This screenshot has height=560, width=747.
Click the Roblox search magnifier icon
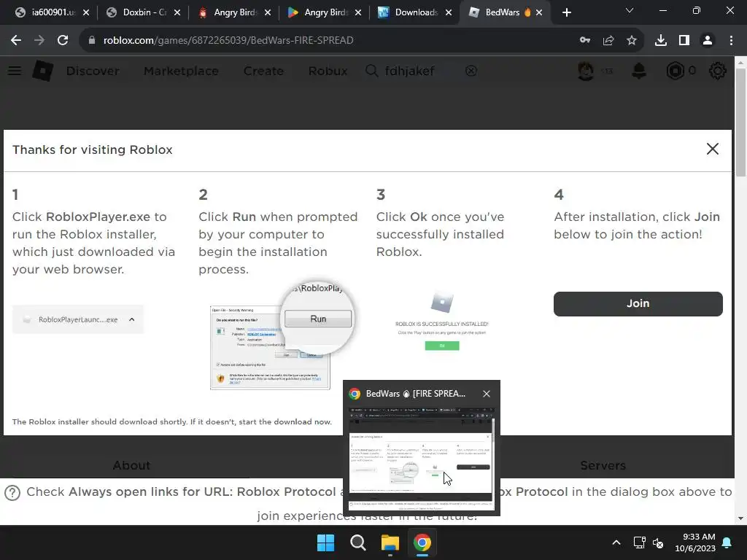pyautogui.click(x=371, y=71)
